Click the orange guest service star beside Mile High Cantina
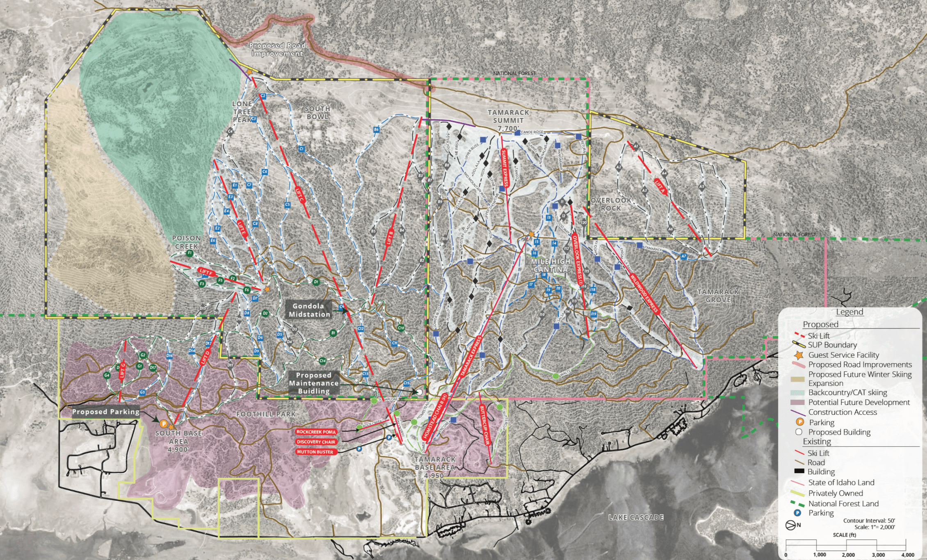This screenshot has width=927, height=560. pos(531,234)
